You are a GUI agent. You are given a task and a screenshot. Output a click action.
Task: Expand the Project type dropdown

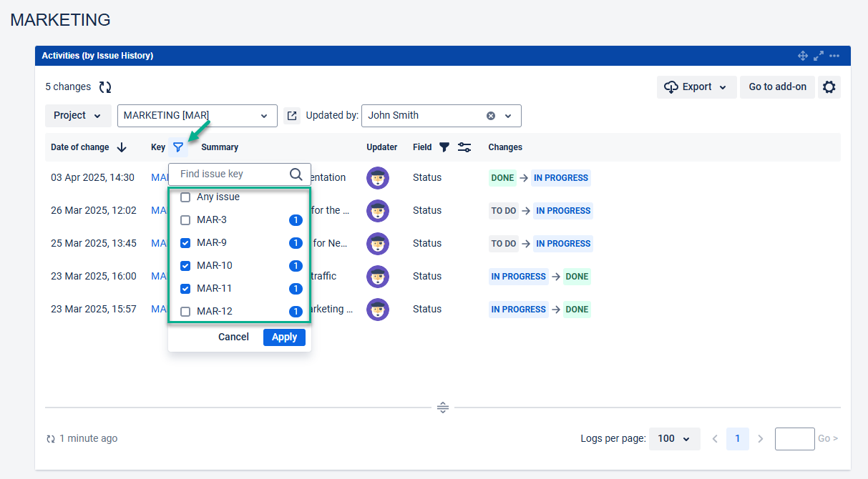(x=78, y=116)
